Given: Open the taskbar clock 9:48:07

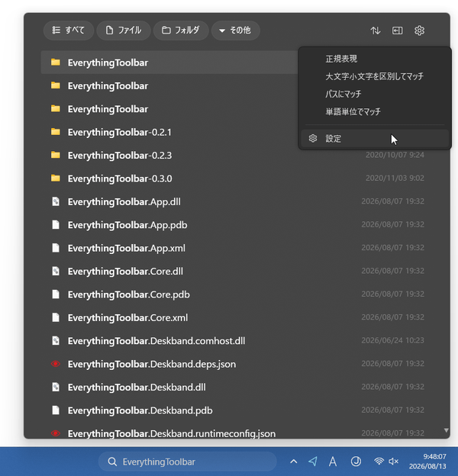Looking at the screenshot, I should (x=427, y=462).
